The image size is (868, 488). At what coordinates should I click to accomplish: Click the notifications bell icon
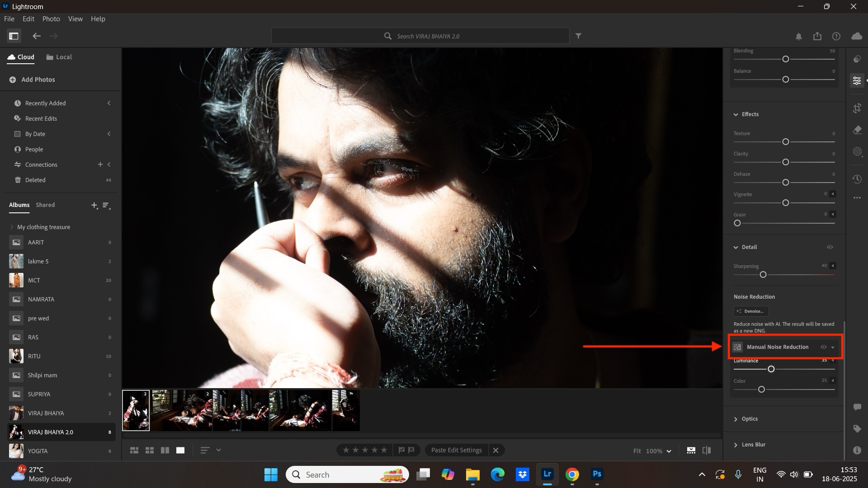[799, 37]
